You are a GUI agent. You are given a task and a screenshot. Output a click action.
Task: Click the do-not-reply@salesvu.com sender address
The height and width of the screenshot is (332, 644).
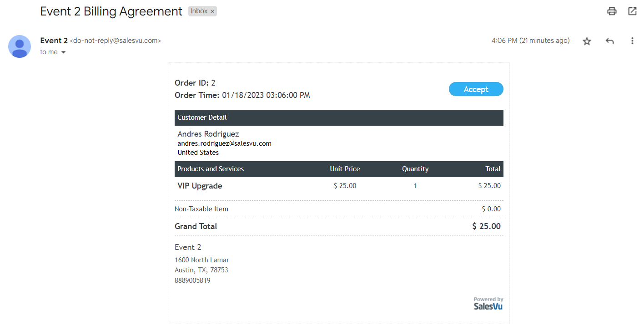coord(115,41)
